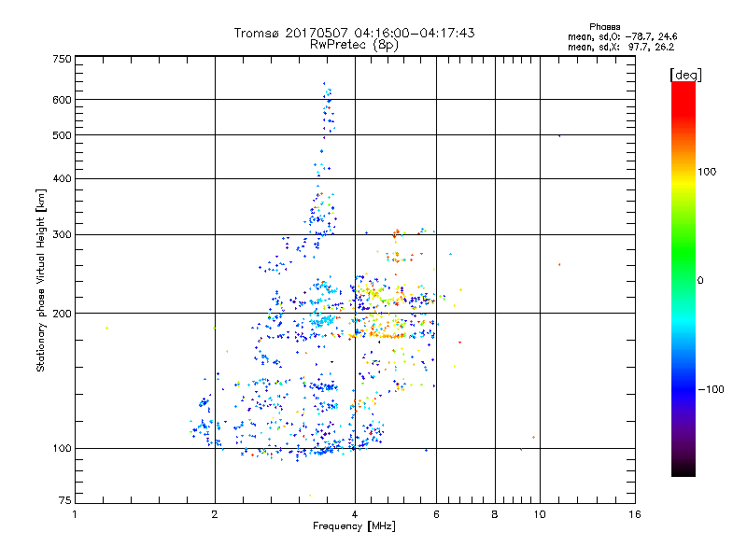This screenshot has height=560, width=747.
Task: Click the x-axis tick label '2'
Action: pos(215,514)
